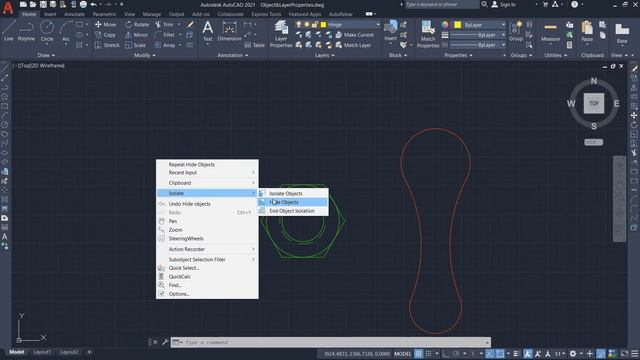Click the Erase tool icon
Viewport: 640px width, 360px height.
pos(190,24)
